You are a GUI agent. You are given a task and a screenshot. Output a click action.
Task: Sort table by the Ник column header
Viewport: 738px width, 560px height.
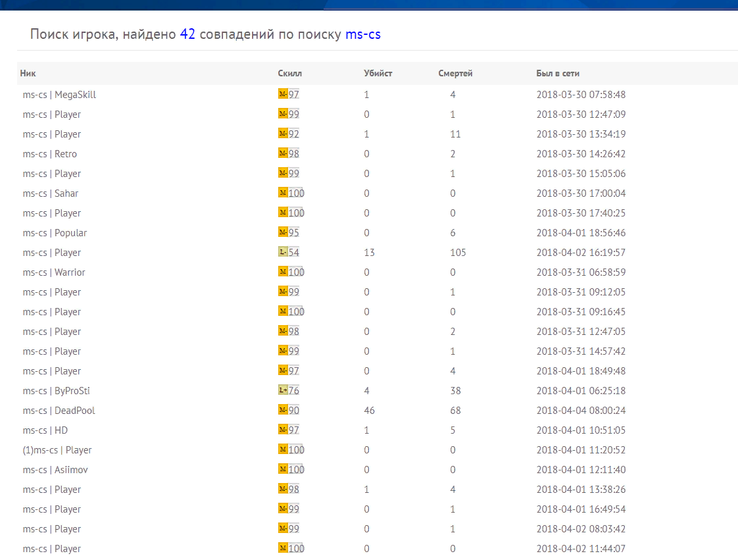[x=28, y=74]
